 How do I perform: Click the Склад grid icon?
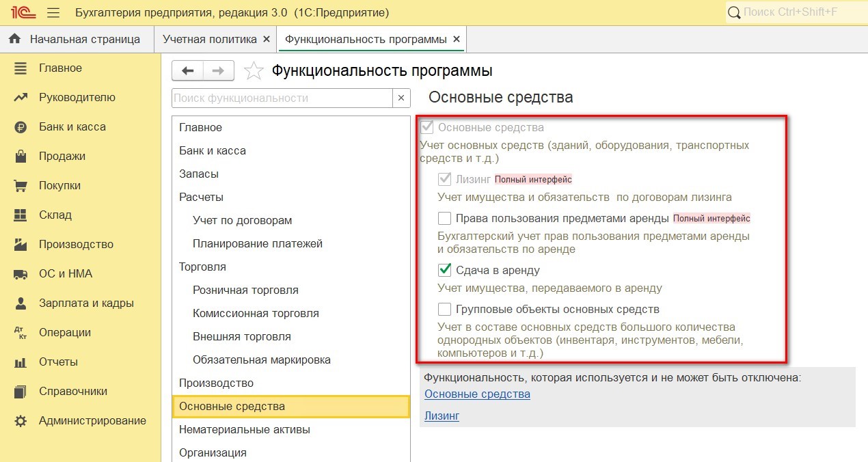pyautogui.click(x=21, y=215)
